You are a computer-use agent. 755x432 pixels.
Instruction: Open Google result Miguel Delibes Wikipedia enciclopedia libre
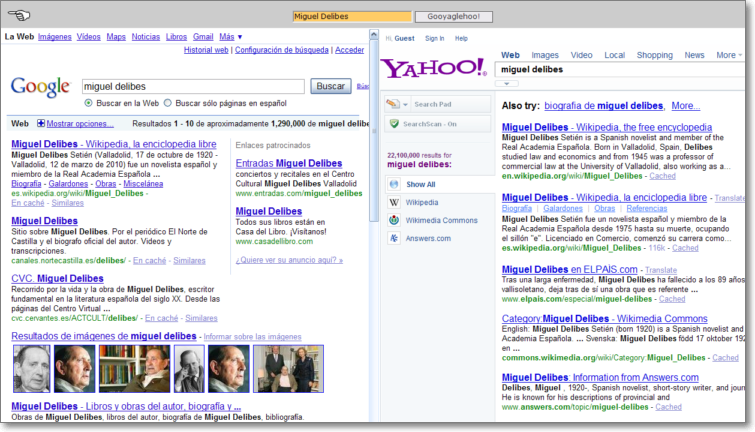pos(114,144)
